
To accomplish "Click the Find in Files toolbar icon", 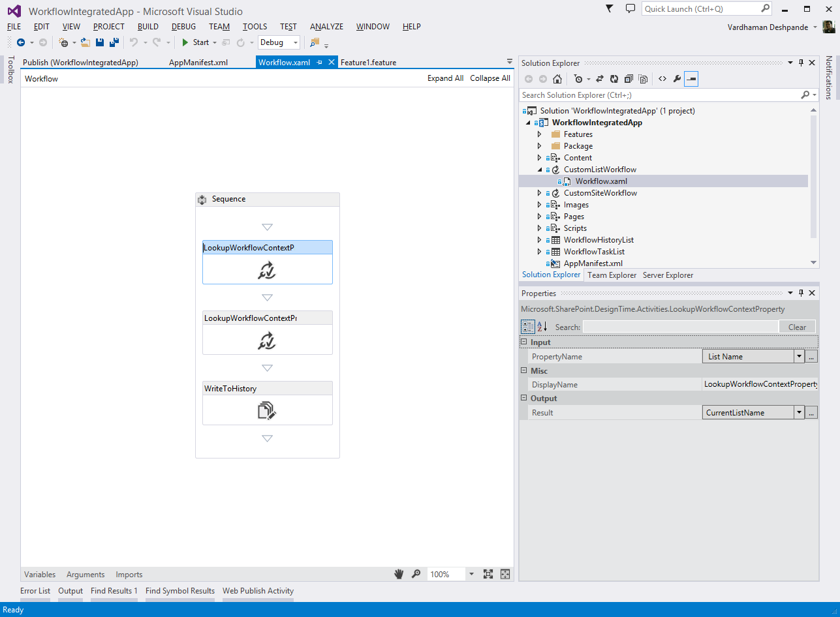I will (x=315, y=42).
